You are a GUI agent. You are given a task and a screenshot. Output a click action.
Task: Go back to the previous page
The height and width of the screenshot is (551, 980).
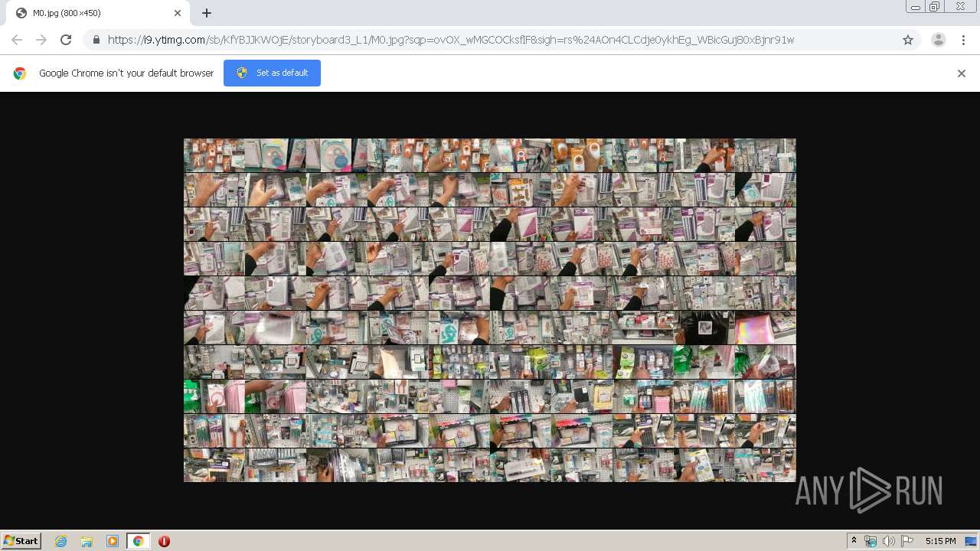tap(17, 40)
